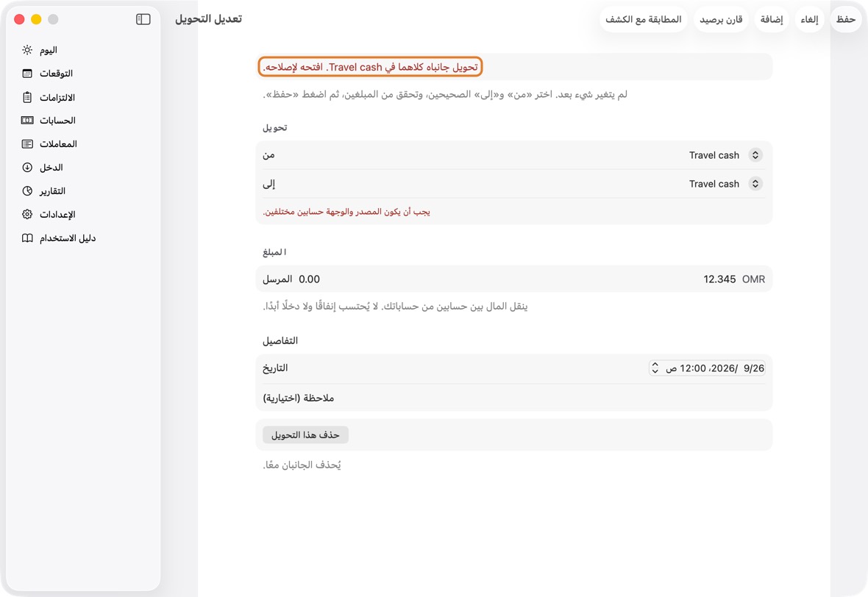The width and height of the screenshot is (868, 597).
Task: Cancel editing with إلغاء
Action: 809,19
